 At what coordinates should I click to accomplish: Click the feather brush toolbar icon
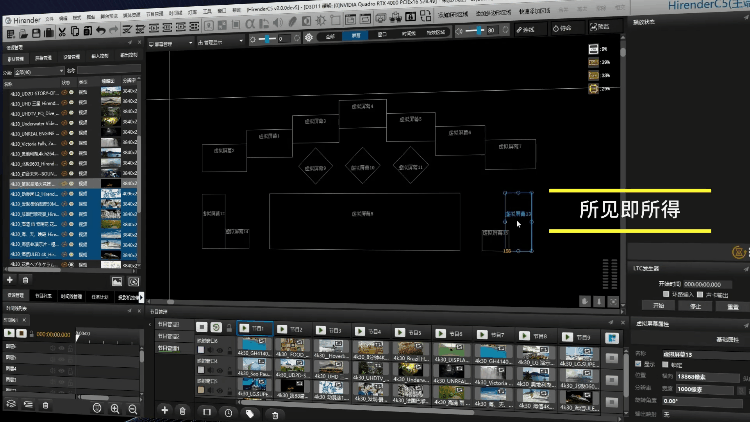(x=292, y=22)
